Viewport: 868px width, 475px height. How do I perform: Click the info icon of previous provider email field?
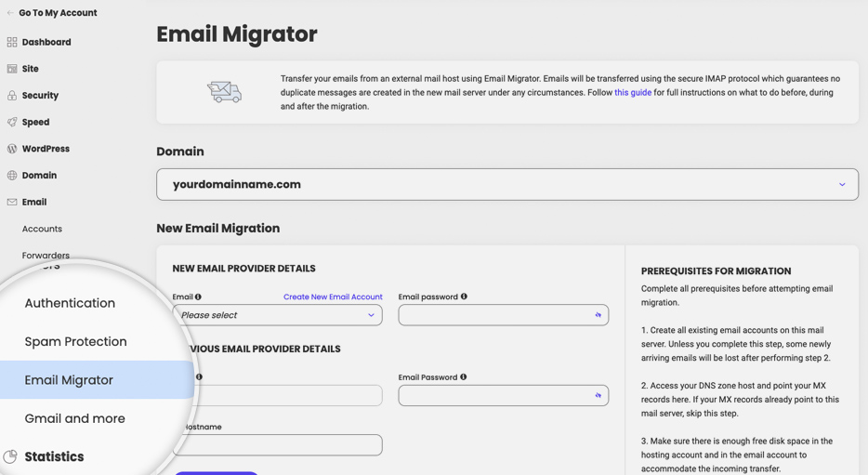coord(199,377)
